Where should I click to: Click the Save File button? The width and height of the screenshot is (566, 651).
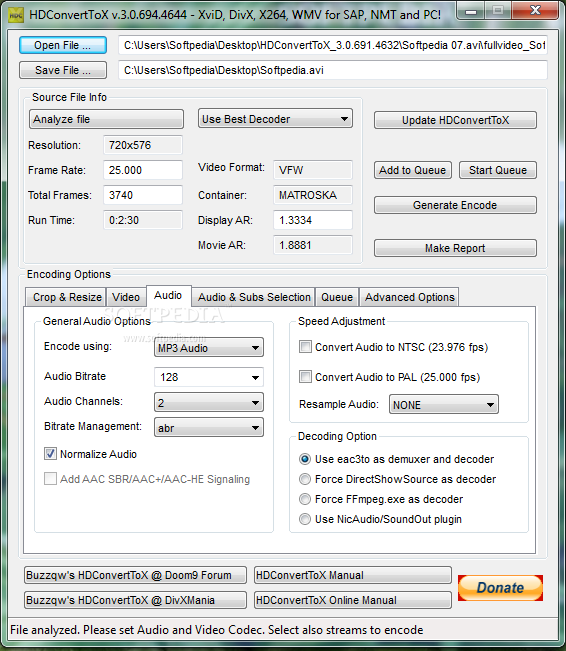coord(63,70)
